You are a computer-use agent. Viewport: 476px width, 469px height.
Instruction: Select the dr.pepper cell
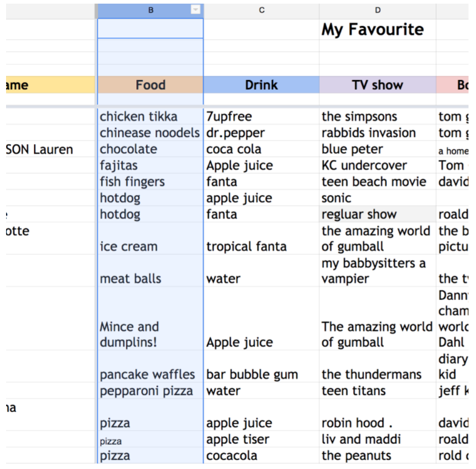(262, 133)
